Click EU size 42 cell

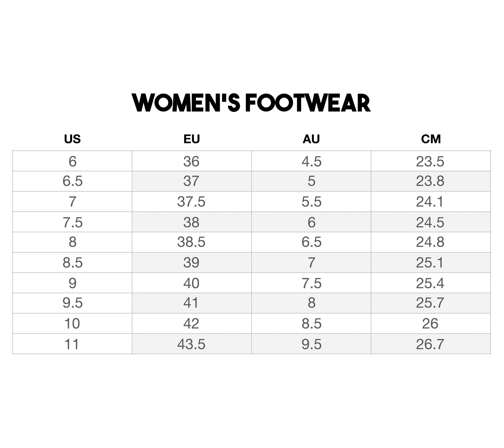click(192, 324)
